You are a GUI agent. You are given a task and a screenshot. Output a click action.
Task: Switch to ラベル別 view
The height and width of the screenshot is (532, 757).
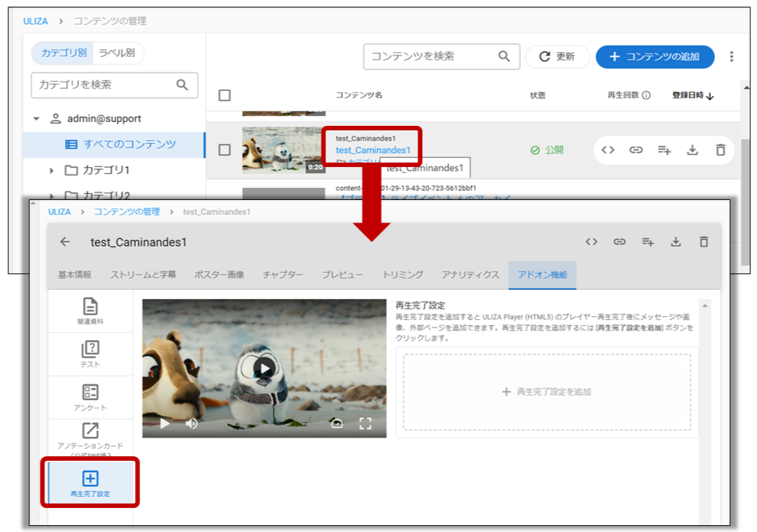(117, 52)
